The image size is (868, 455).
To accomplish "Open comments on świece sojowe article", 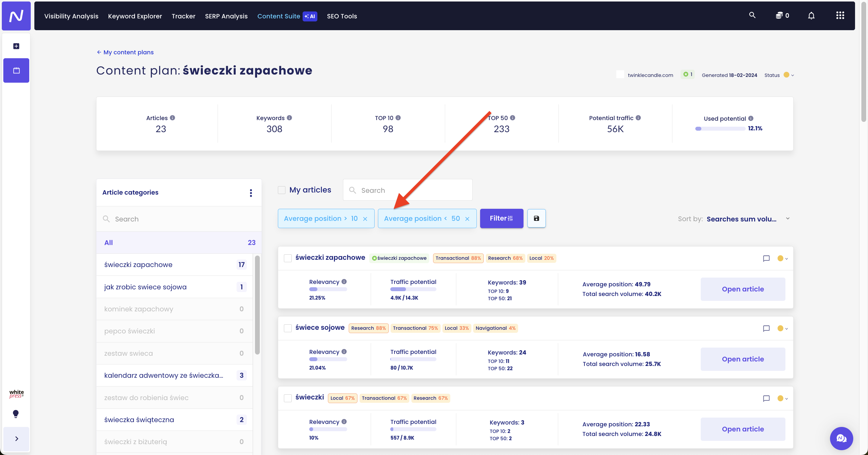I will tap(766, 328).
